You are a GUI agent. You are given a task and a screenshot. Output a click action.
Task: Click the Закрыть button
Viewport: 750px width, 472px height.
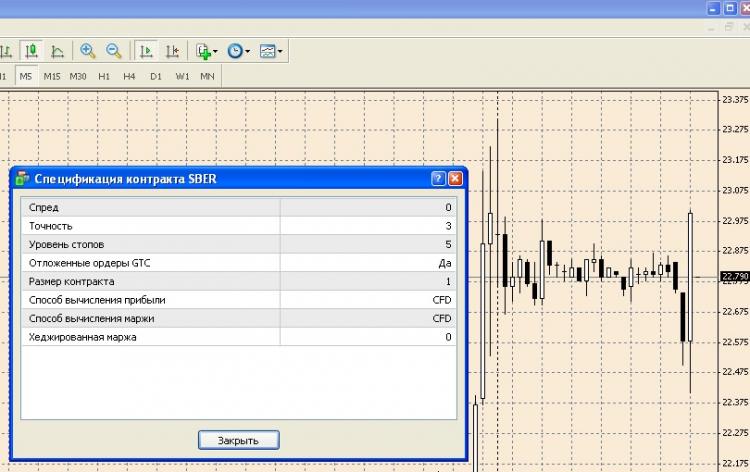[x=239, y=440]
